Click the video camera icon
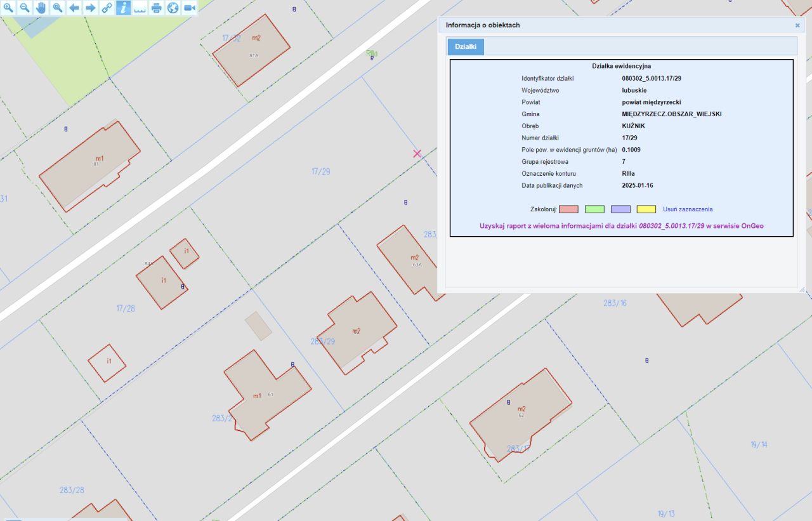This screenshot has width=812, height=521. tap(189, 8)
